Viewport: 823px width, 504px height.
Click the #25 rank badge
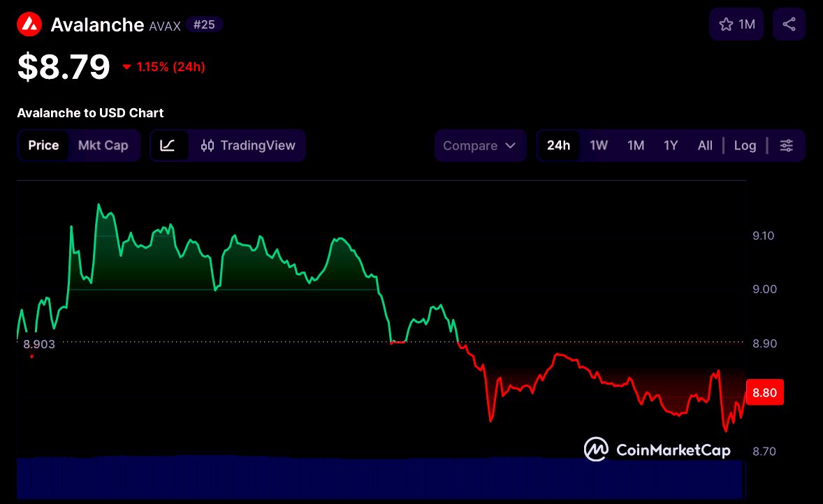204,24
